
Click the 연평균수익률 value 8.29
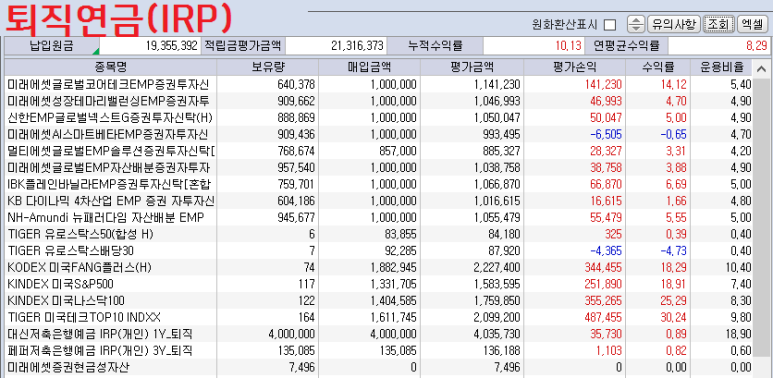pos(756,46)
